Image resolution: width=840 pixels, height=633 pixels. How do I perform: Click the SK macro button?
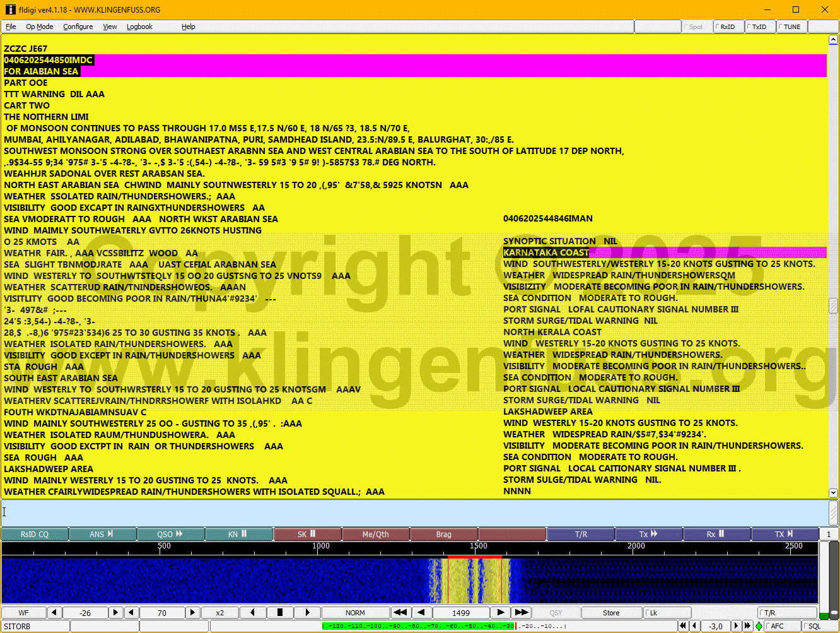point(307,535)
